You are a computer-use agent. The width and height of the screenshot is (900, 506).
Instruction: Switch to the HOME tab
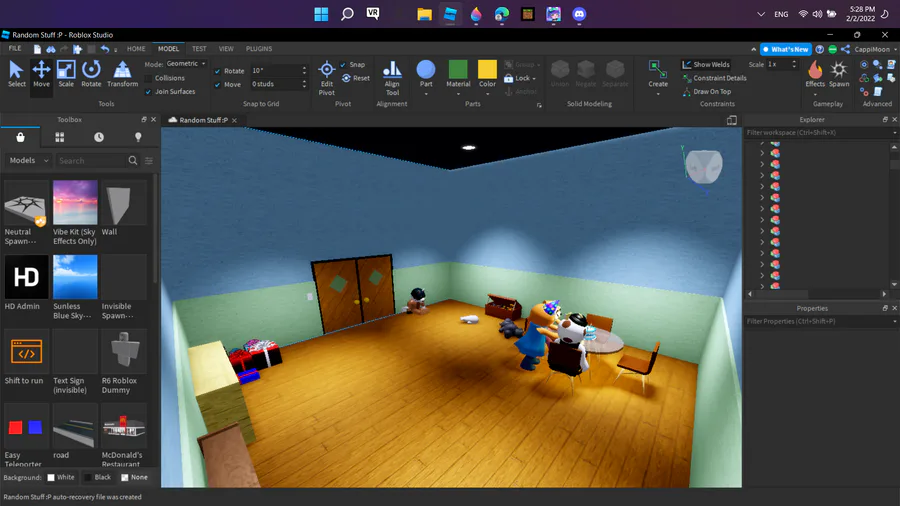[136, 49]
